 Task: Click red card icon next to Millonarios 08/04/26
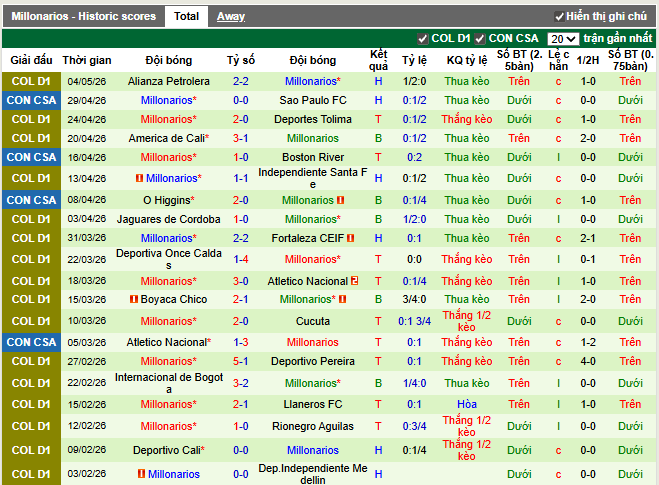[x=340, y=200]
